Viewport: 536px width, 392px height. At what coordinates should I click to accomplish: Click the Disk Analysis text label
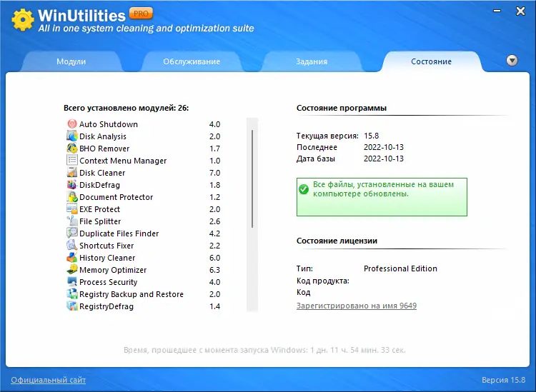point(103,136)
